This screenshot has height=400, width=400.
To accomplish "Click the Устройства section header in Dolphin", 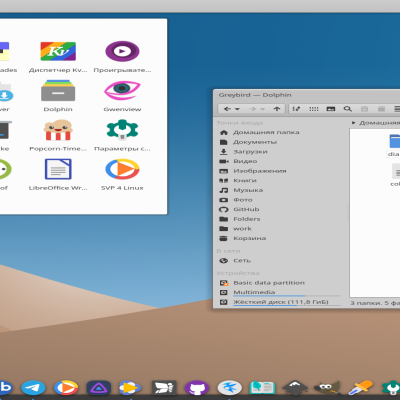I will click(238, 273).
